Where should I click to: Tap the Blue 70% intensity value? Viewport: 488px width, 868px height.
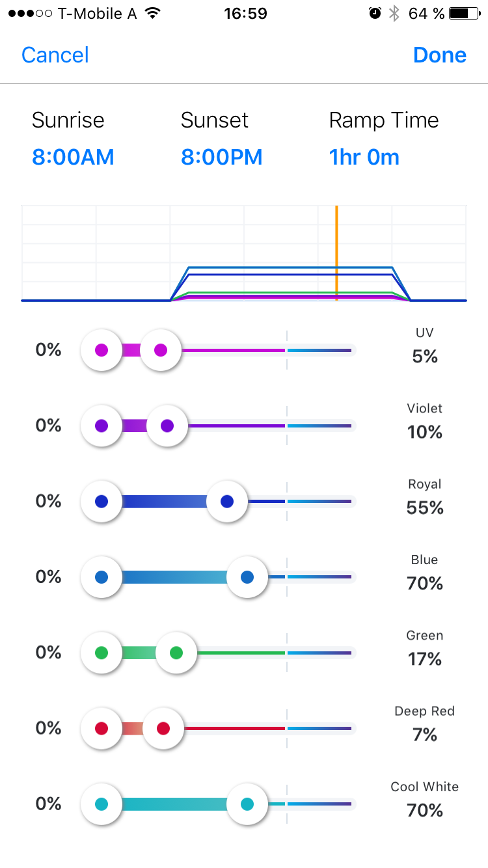425,583
